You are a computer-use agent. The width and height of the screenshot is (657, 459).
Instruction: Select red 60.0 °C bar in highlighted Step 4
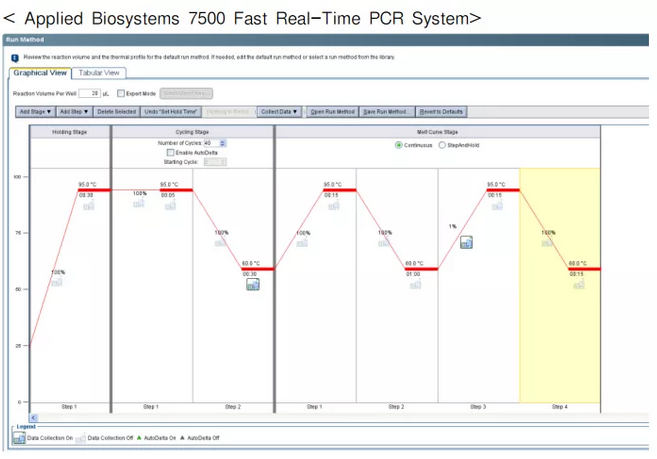pos(584,269)
